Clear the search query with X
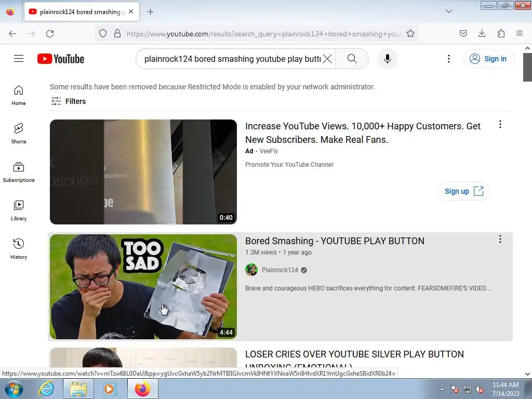The height and width of the screenshot is (399, 532). pyautogui.click(x=327, y=59)
